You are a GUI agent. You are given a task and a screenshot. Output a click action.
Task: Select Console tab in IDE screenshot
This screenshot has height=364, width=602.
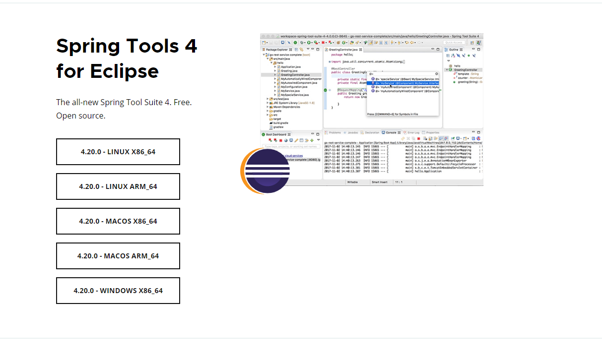(391, 132)
